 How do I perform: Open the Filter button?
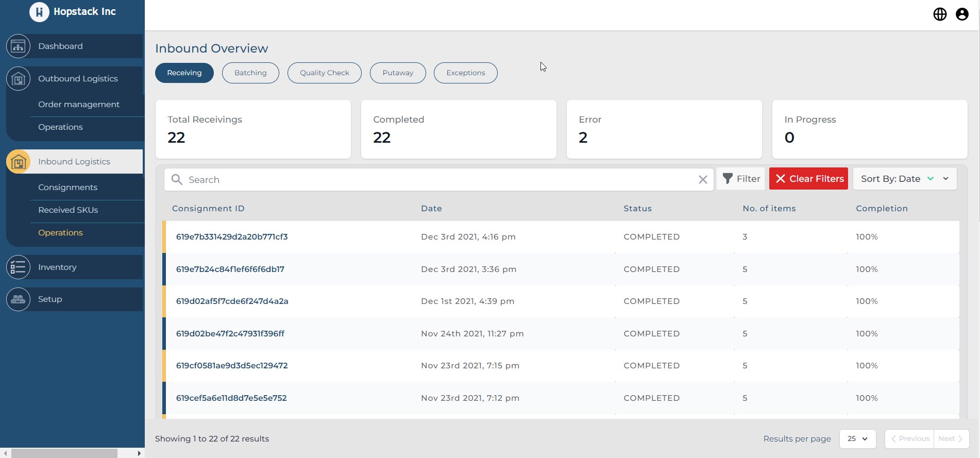(x=741, y=179)
